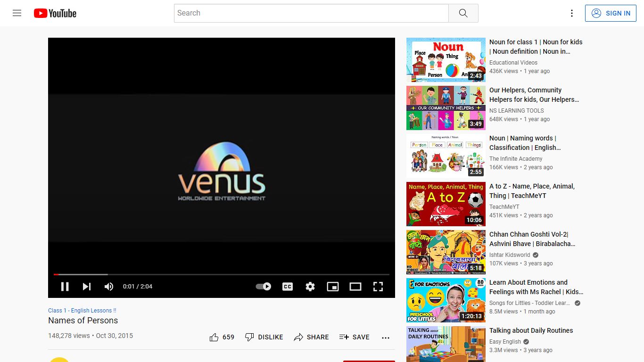Open 'Our Helpers, Community Helpers' title
The image size is (644, 362).
(x=534, y=95)
